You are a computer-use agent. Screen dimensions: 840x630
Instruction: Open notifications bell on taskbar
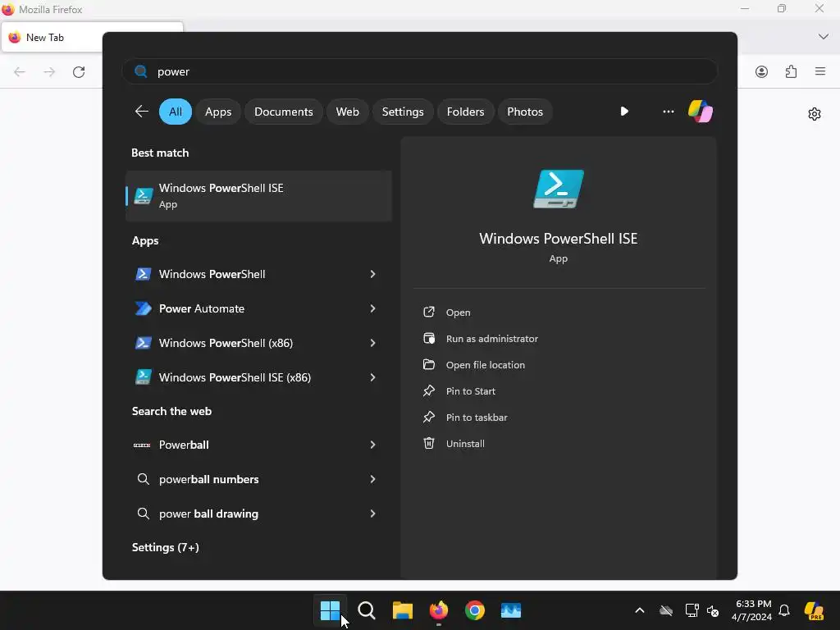click(x=784, y=610)
